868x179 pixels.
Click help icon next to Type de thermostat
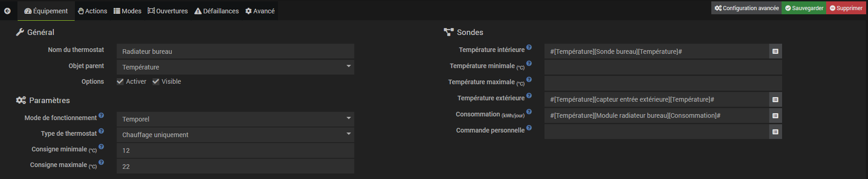[101, 131]
